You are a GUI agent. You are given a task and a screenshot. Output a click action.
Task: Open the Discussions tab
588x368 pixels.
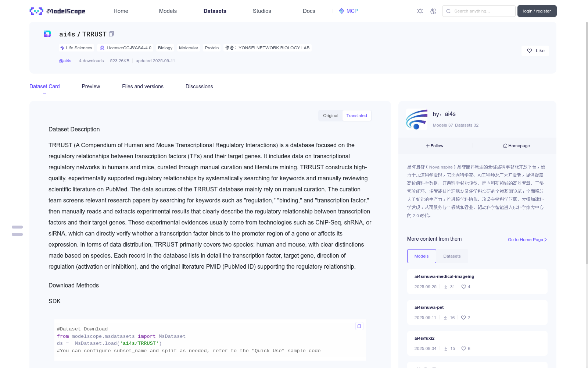tap(199, 86)
